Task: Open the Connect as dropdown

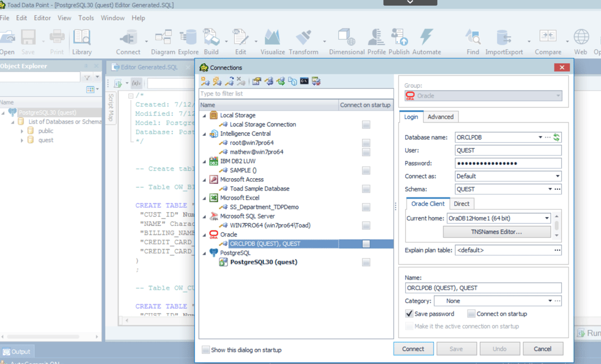Action: [x=557, y=176]
